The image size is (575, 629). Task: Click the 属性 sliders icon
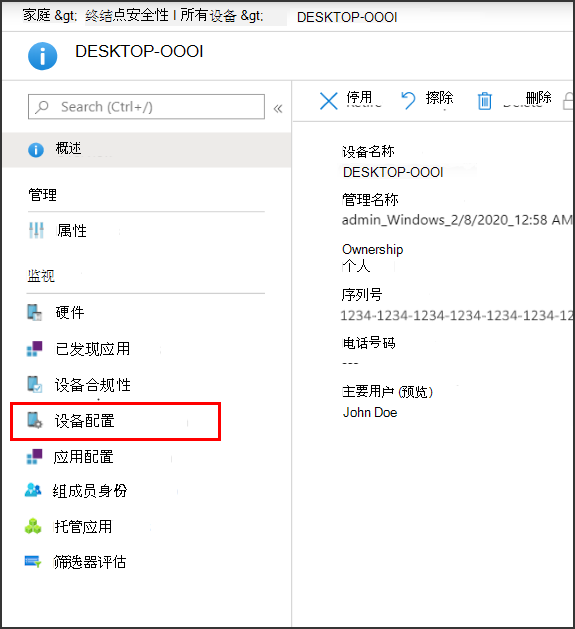[x=36, y=230]
